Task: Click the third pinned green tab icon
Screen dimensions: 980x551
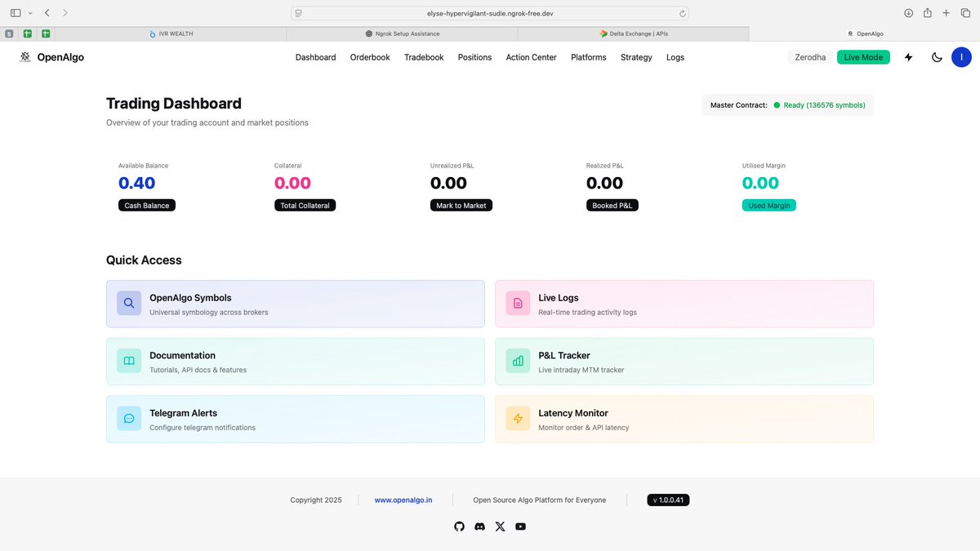Action: (46, 33)
